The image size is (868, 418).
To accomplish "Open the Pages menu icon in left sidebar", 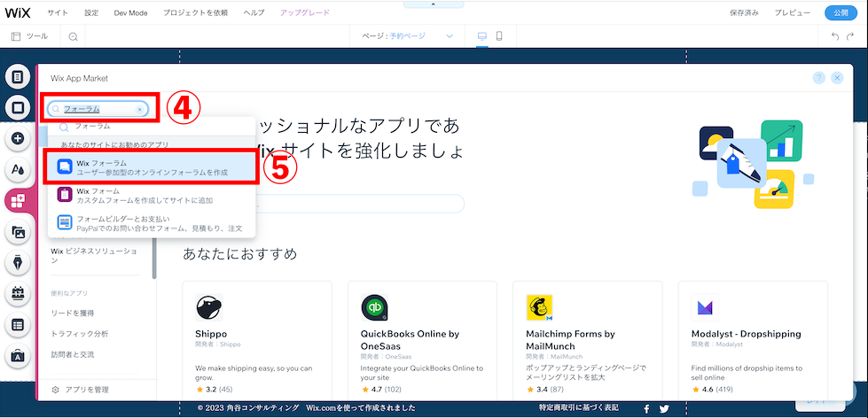I will [x=18, y=76].
